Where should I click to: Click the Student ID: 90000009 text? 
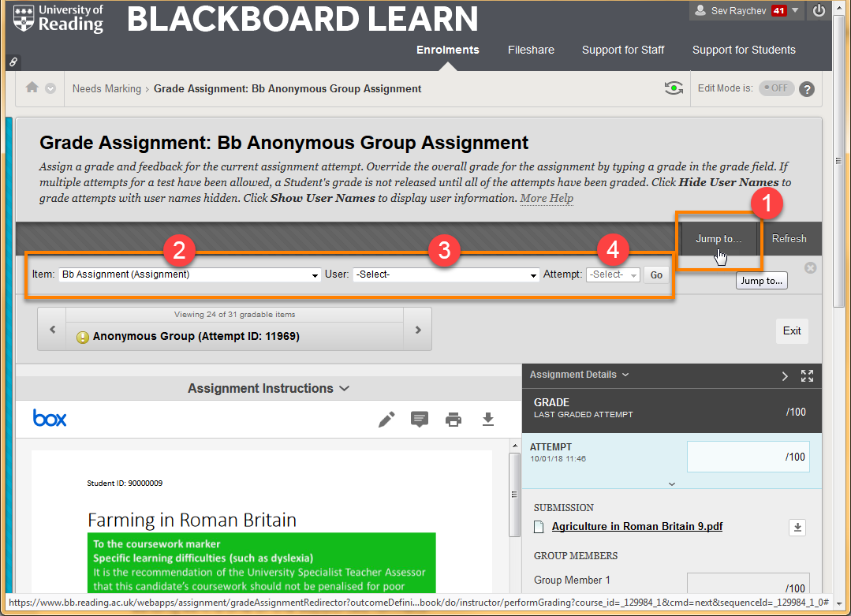point(125,483)
